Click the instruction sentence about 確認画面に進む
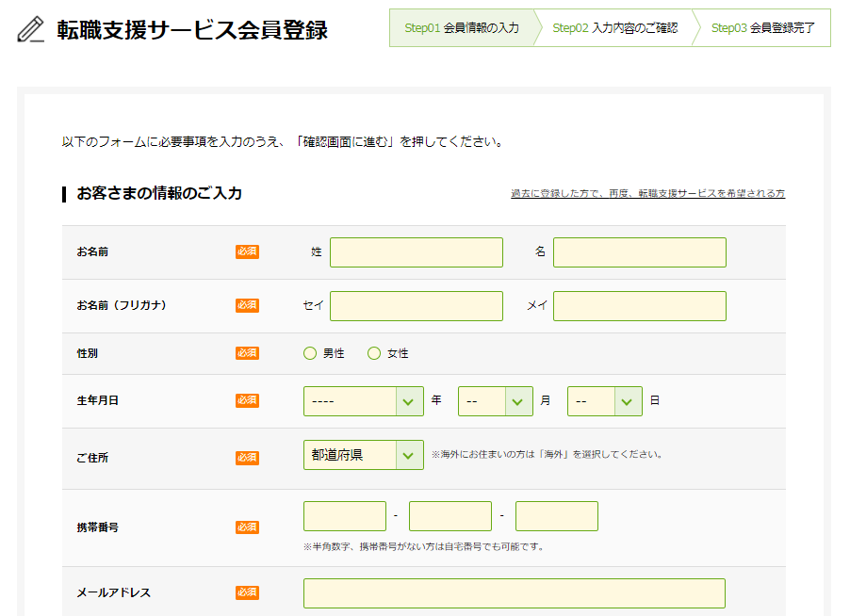The image size is (850, 616). tap(284, 142)
